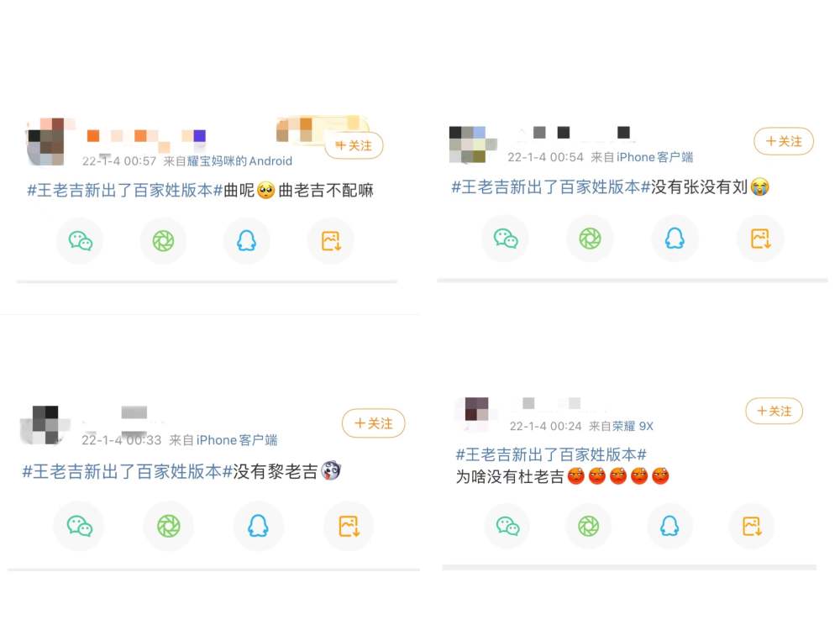Open hashtag link in the 杜老吉 post
The width and height of the screenshot is (840, 630).
(551, 454)
